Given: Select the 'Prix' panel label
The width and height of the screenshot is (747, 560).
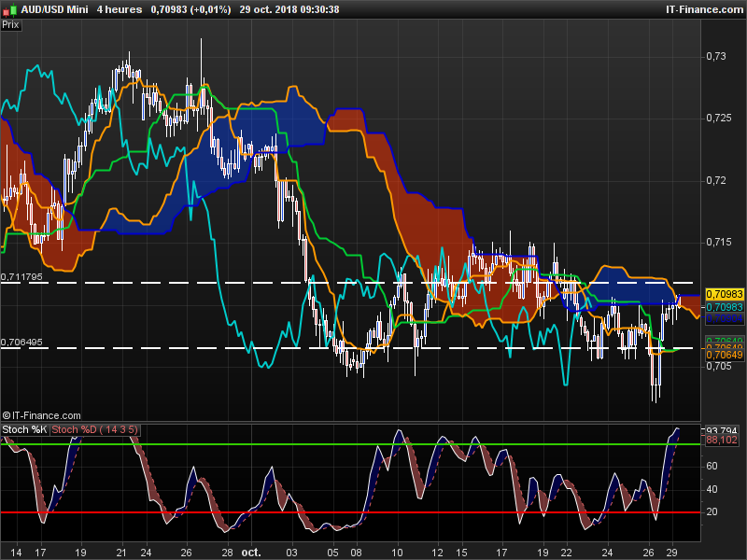Looking at the screenshot, I should pyautogui.click(x=10, y=25).
